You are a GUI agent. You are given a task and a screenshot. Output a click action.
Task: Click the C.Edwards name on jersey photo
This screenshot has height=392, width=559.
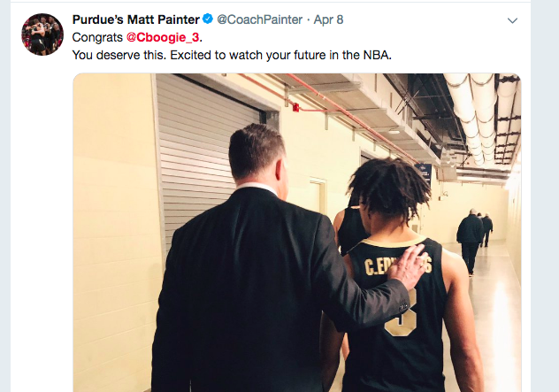[x=398, y=266]
